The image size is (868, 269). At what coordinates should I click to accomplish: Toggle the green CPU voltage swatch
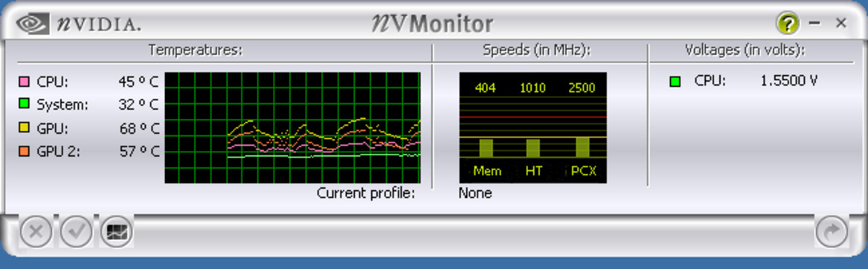pos(675,82)
